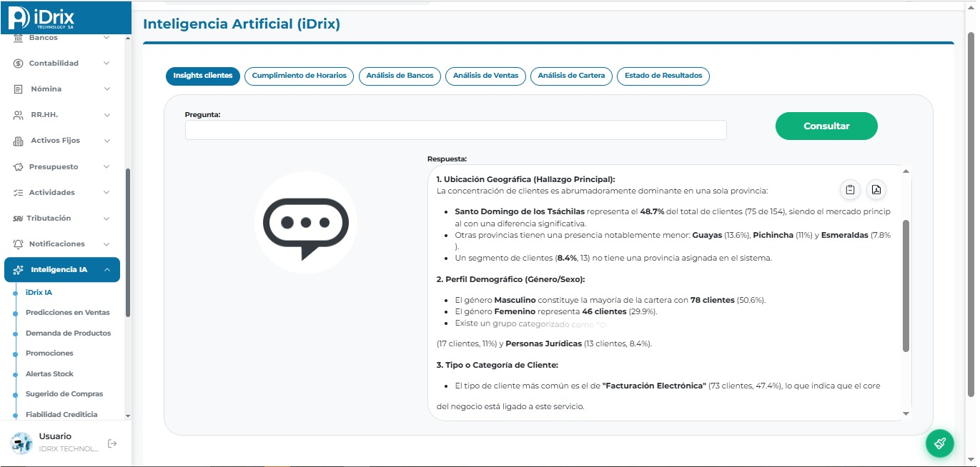The image size is (980, 467).
Task: Click the green Consultar button
Action: 826,126
